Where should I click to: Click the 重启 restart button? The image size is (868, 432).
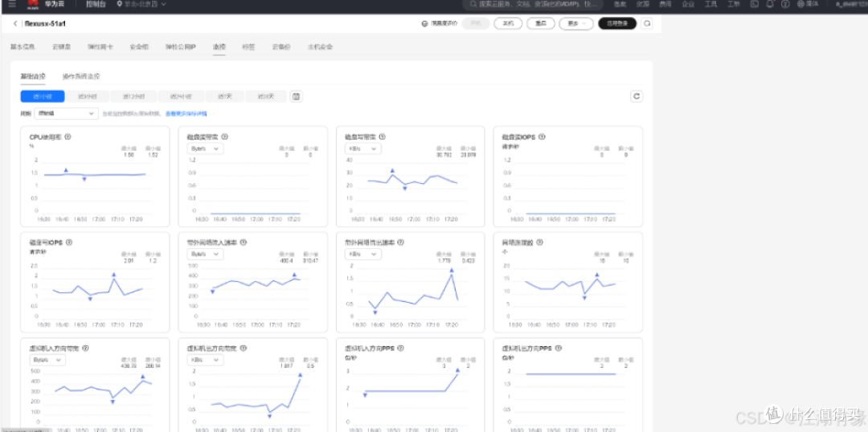coord(540,24)
